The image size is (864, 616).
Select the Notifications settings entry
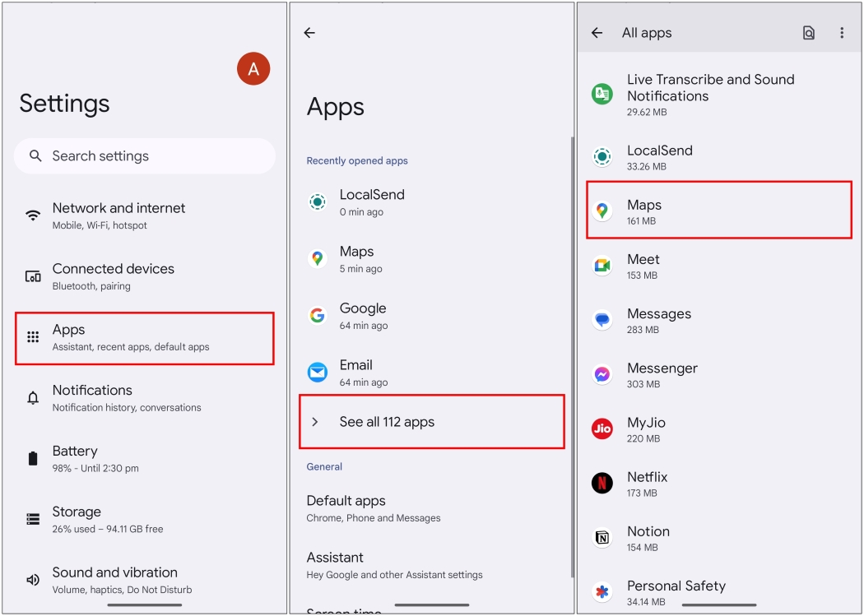coord(144,397)
